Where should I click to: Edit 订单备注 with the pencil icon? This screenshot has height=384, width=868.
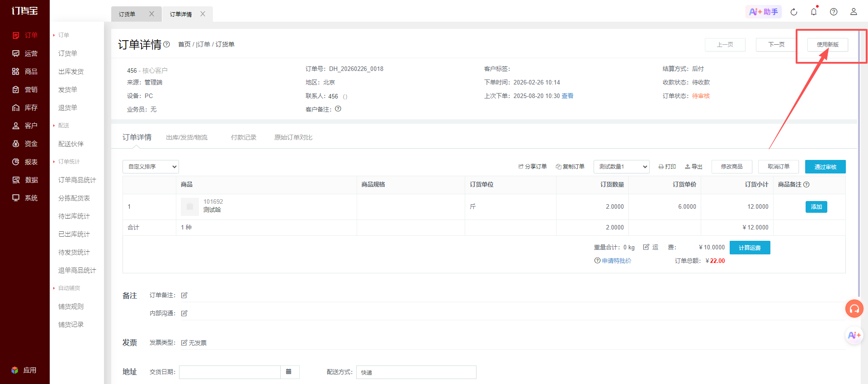[x=184, y=295]
